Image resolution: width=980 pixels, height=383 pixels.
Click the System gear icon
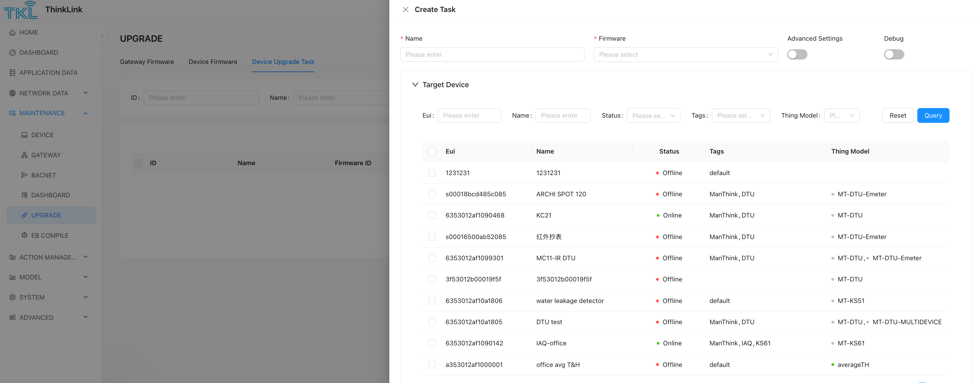pyautogui.click(x=13, y=298)
